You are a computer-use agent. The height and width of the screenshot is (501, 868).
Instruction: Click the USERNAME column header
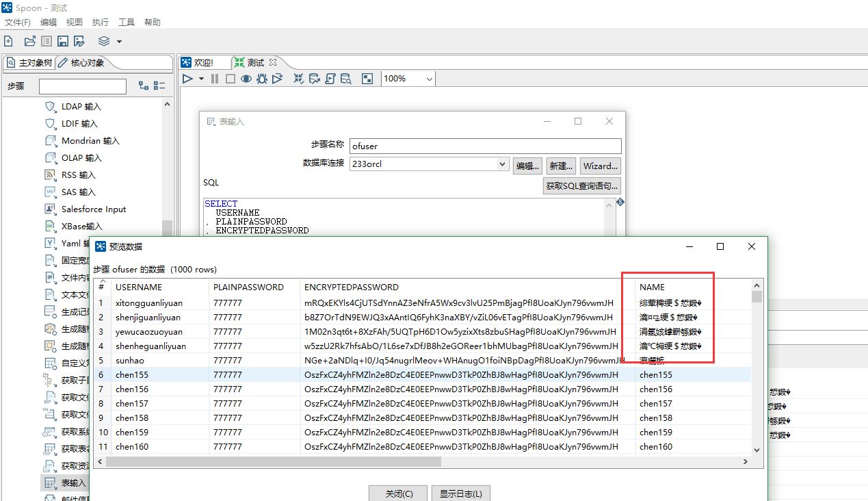click(x=160, y=287)
